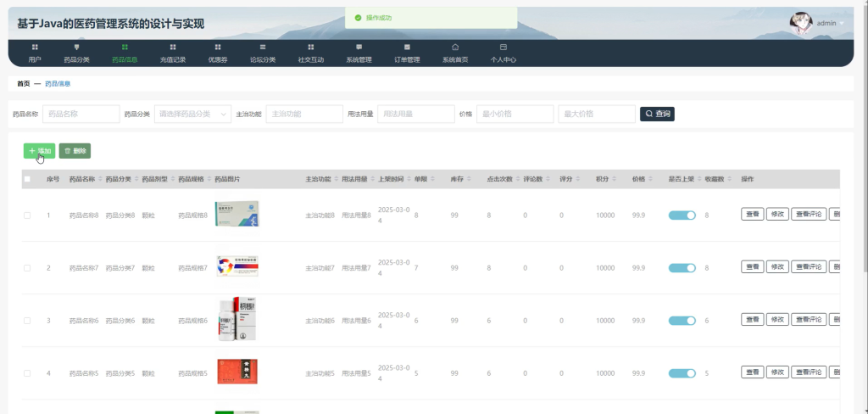Sort table by 积分 column arrows
This screenshot has width=868, height=414.
tap(614, 179)
